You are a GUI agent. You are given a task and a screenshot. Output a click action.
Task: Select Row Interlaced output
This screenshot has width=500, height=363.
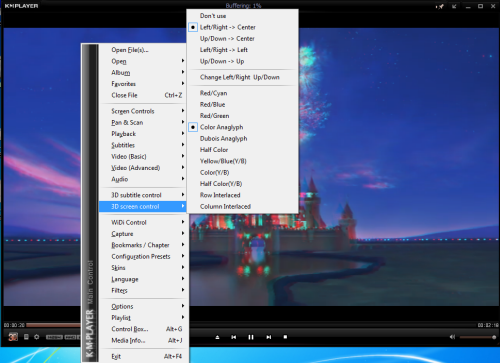click(242, 195)
